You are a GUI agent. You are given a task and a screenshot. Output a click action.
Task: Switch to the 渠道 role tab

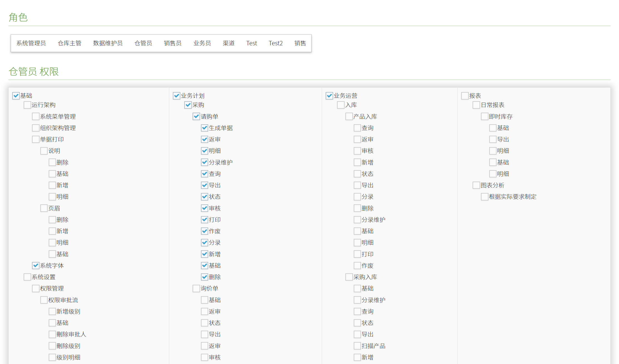[x=229, y=43]
